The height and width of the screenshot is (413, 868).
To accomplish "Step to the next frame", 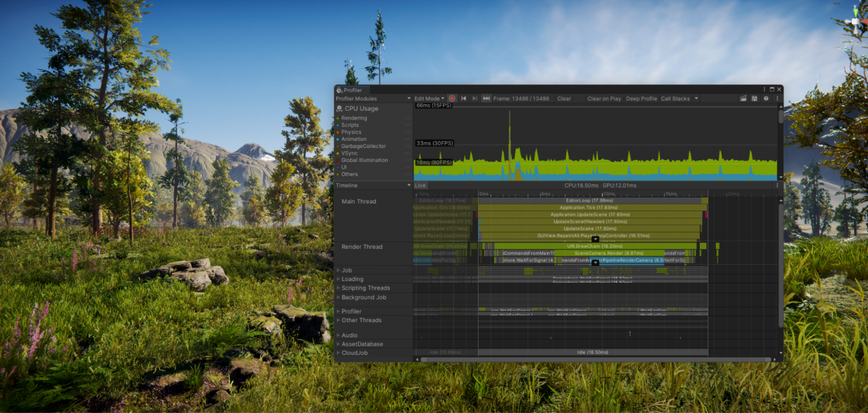I will tap(475, 99).
